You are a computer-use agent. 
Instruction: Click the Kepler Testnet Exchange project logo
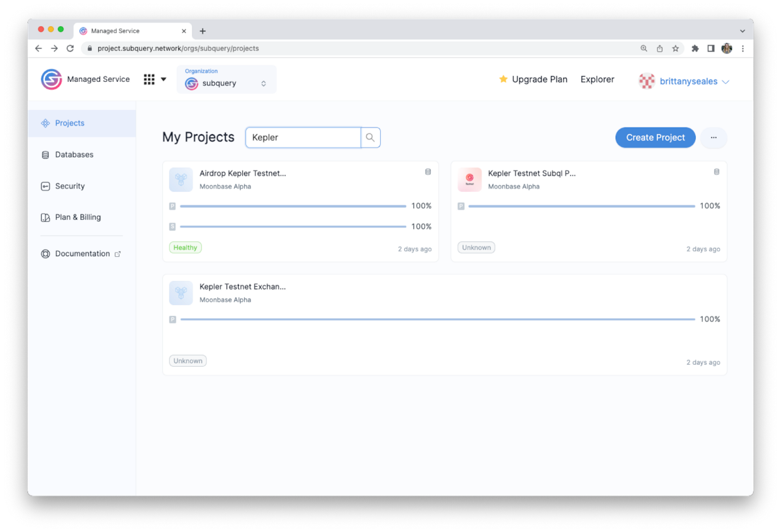(x=181, y=293)
